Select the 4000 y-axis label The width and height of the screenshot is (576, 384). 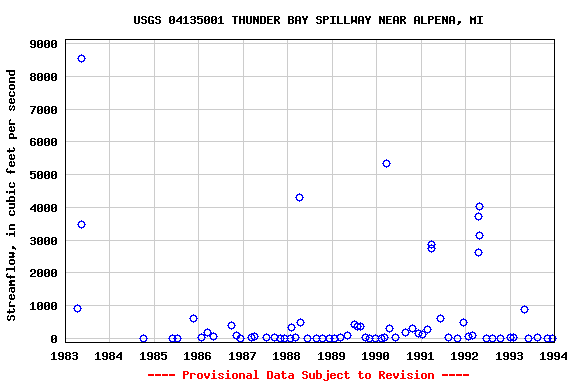click(43, 208)
